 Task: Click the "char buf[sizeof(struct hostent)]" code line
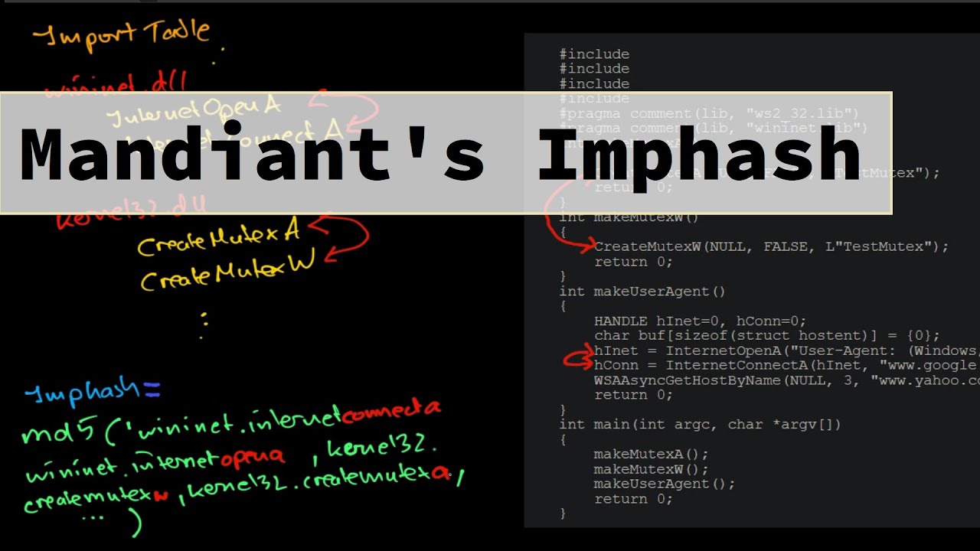pyautogui.click(x=766, y=335)
